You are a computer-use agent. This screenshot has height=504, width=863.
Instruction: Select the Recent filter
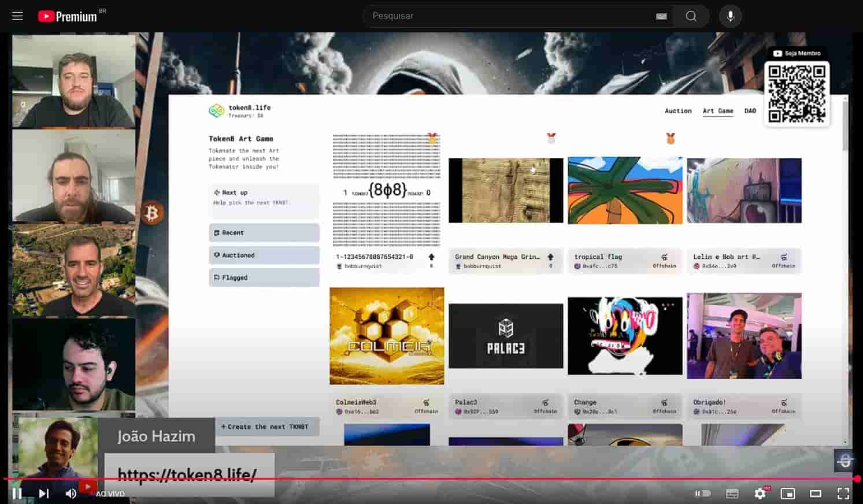tap(264, 232)
